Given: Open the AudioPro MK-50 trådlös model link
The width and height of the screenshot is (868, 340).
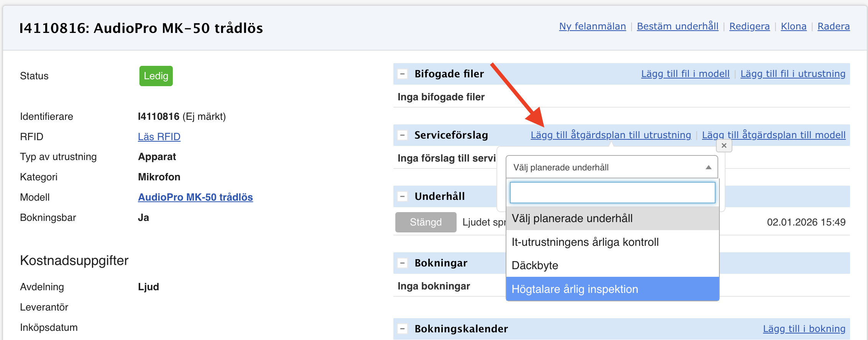Looking at the screenshot, I should click(195, 197).
